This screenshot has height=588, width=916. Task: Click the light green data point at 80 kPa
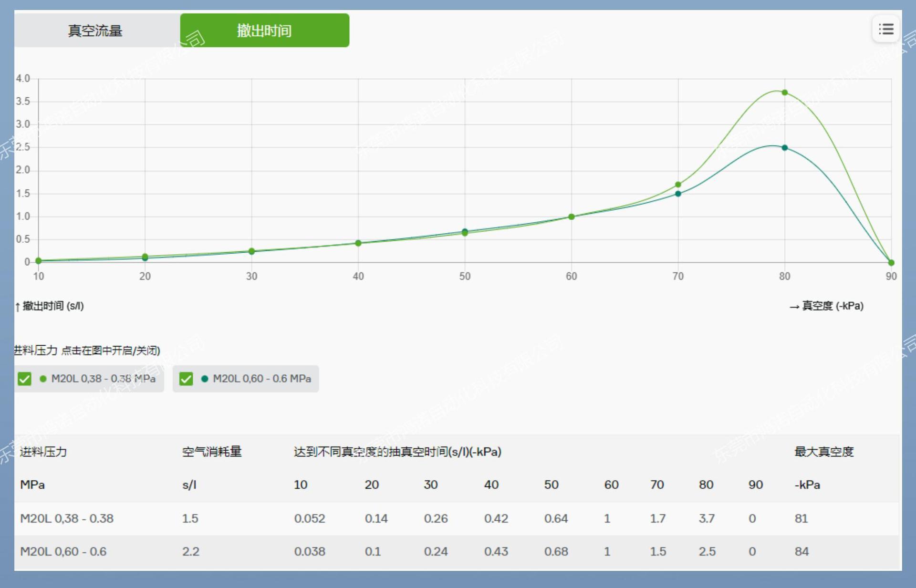[x=785, y=93]
